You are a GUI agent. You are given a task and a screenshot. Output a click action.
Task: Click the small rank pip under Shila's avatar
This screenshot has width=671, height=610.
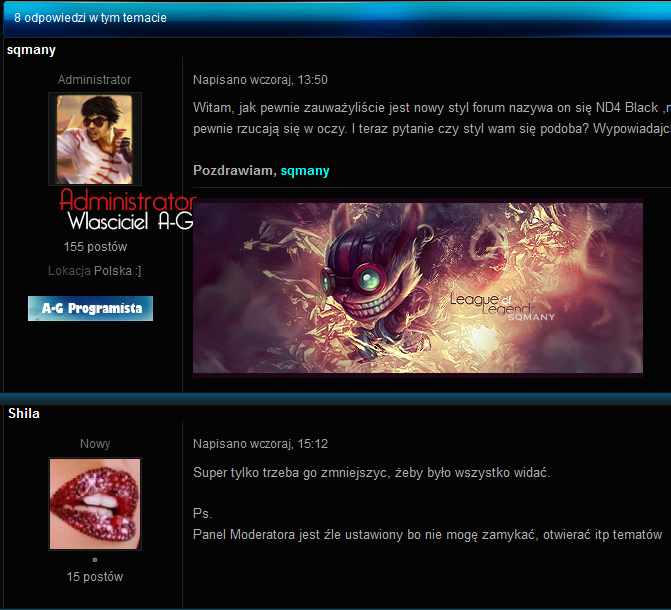tap(95, 560)
